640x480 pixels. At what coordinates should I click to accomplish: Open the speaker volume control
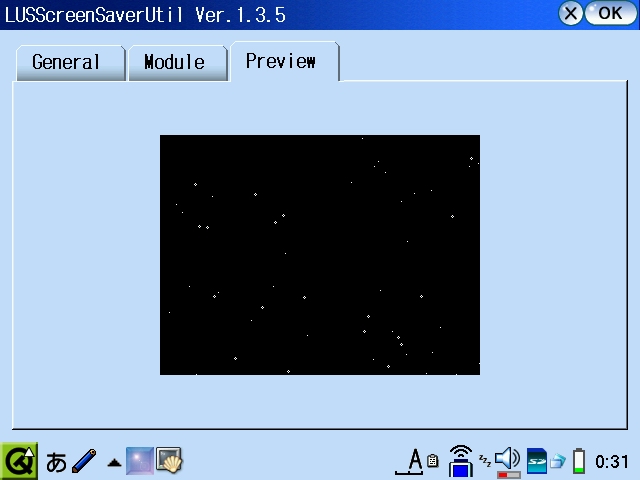click(x=508, y=461)
